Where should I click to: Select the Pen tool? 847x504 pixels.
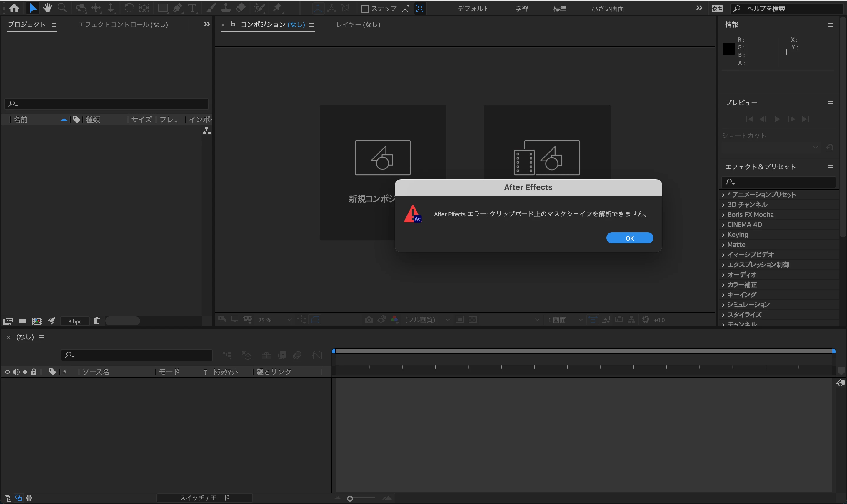177,8
